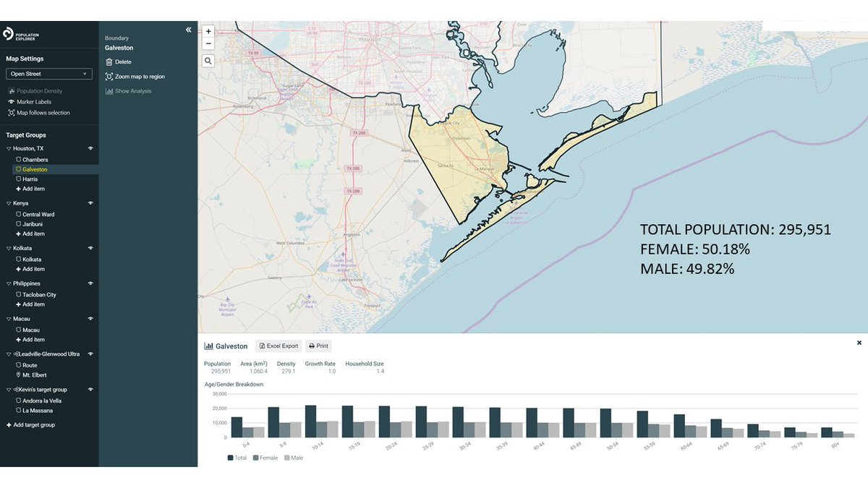The width and height of the screenshot is (868, 488).
Task: Collapse the Kenya group
Action: coord(9,203)
